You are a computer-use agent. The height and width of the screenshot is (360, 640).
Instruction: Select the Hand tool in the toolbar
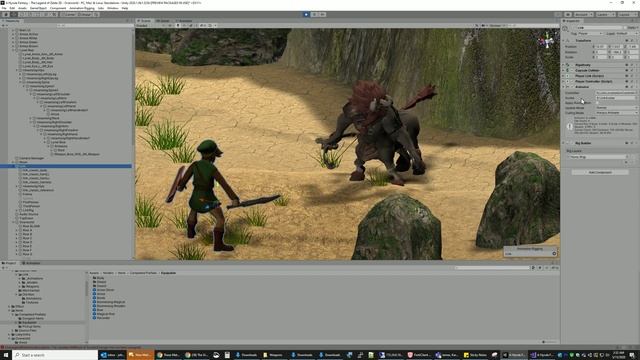pos(6,14)
